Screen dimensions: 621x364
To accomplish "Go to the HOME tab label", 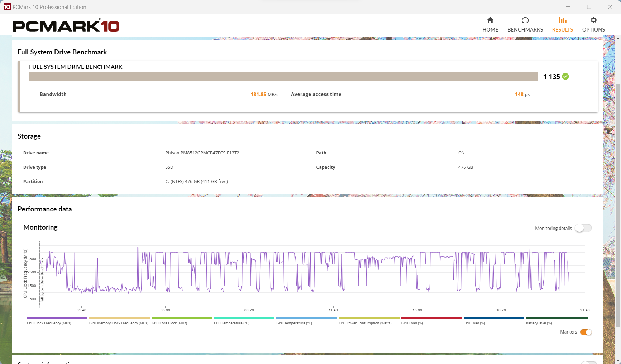I will click(490, 30).
